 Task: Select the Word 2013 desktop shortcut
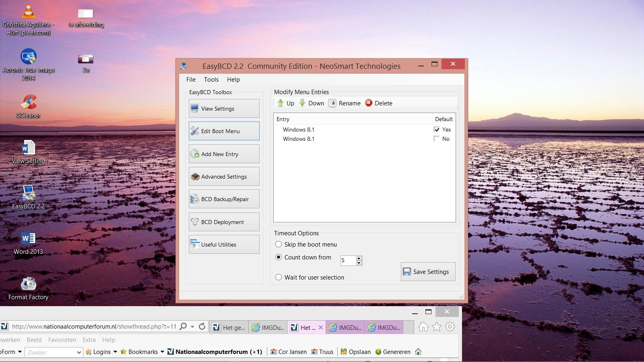[x=28, y=243]
